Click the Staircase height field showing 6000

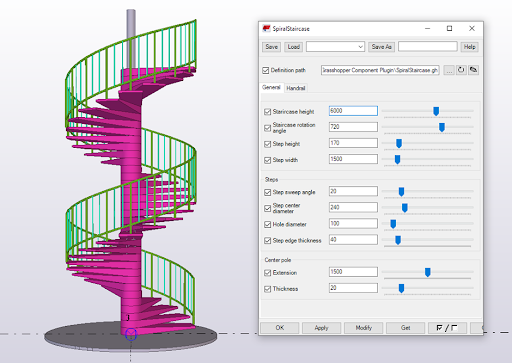point(353,111)
